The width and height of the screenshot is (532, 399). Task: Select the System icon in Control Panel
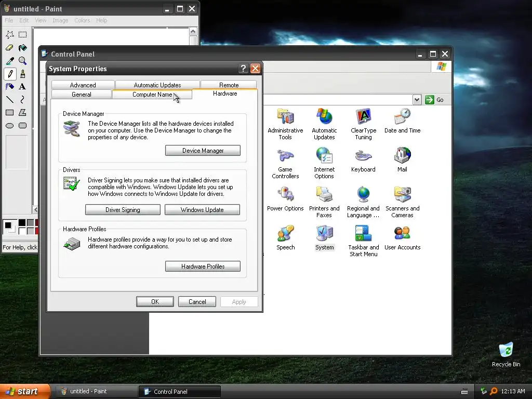(324, 238)
